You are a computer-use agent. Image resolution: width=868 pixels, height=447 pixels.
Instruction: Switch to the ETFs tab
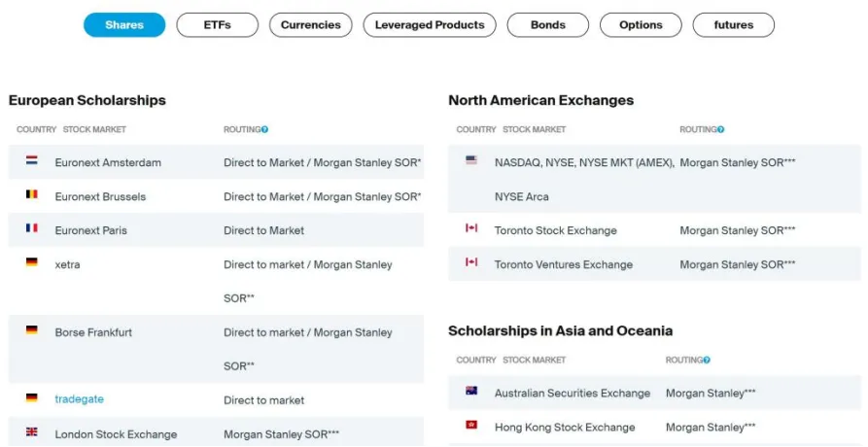(217, 25)
